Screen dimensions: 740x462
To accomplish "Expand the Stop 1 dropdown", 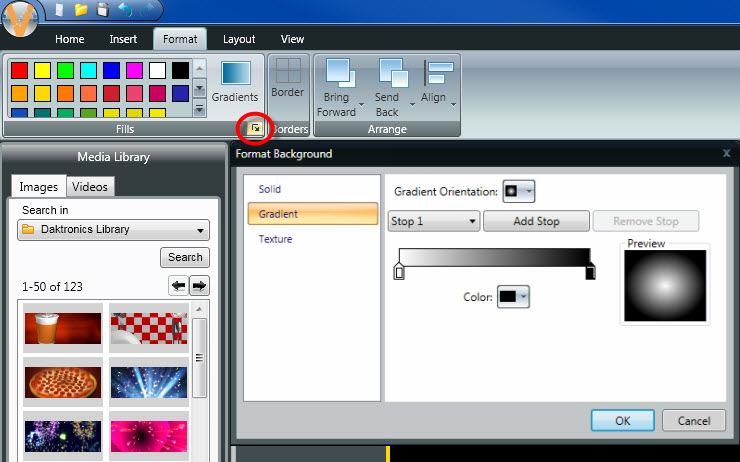I will tap(434, 221).
